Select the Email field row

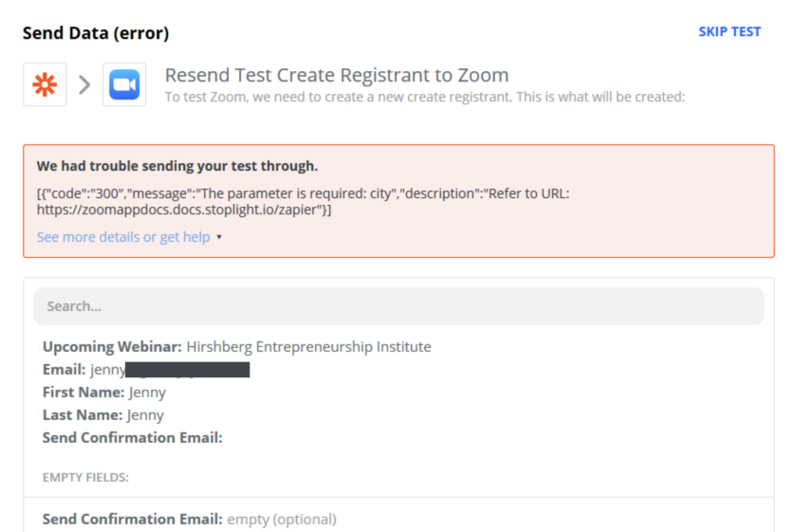146,369
